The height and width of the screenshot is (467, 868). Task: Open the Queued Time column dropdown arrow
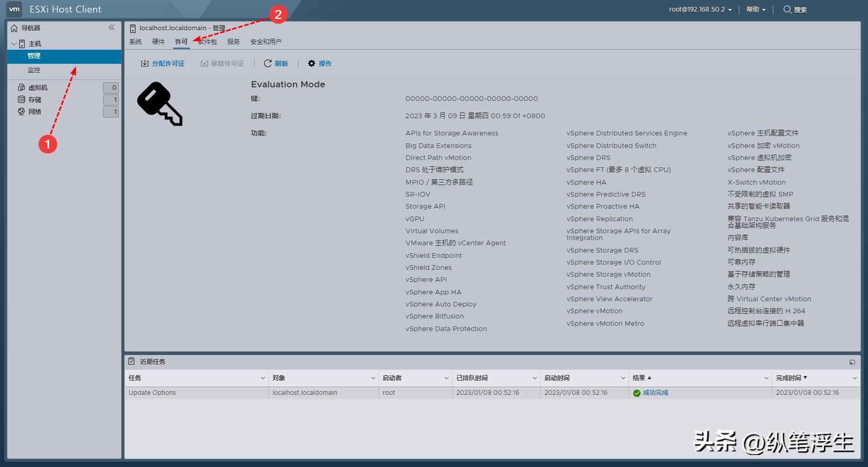(535, 378)
